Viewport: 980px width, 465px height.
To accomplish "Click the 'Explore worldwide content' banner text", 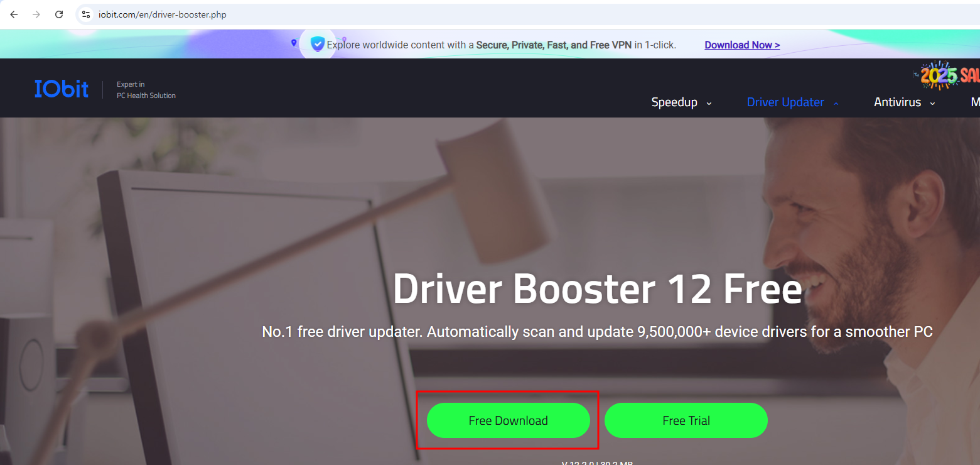I will pos(502,45).
